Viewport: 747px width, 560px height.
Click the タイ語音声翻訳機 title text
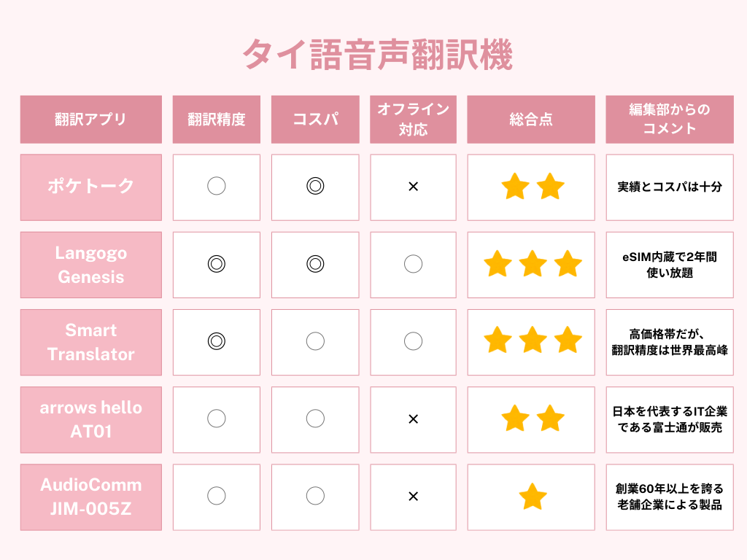coord(377,56)
